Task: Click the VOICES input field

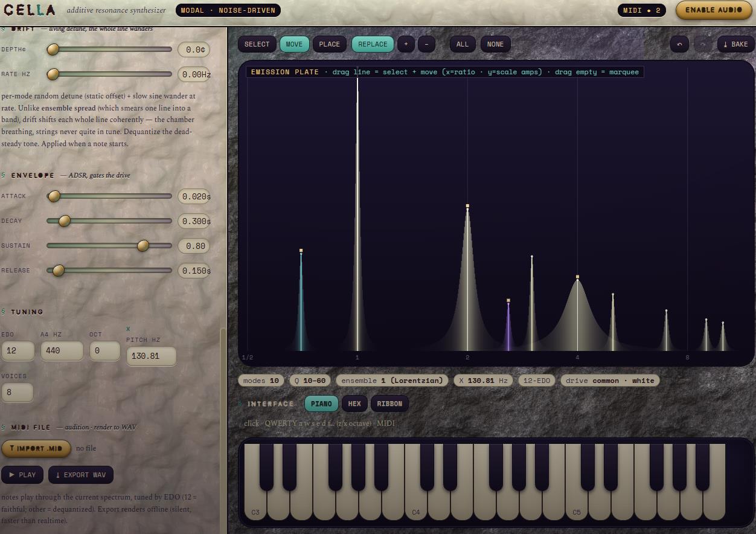Action: click(18, 392)
